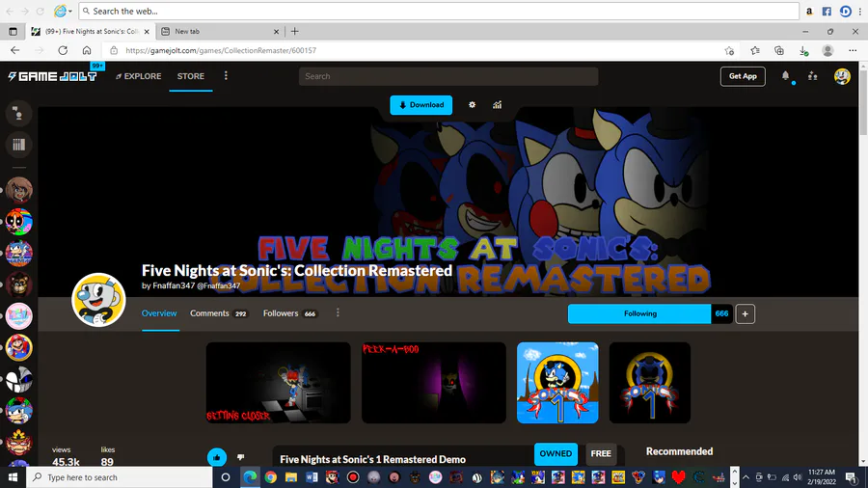Screen dimensions: 868x488
Task: Open the brown-haired girl community avatar
Action: tap(19, 190)
